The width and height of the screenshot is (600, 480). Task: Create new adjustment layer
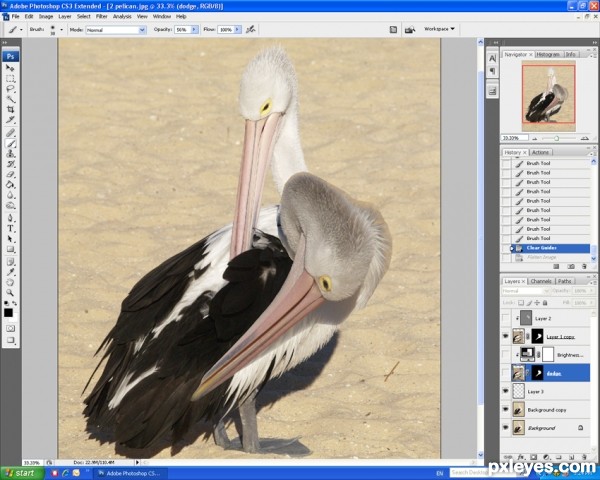[x=546, y=457]
